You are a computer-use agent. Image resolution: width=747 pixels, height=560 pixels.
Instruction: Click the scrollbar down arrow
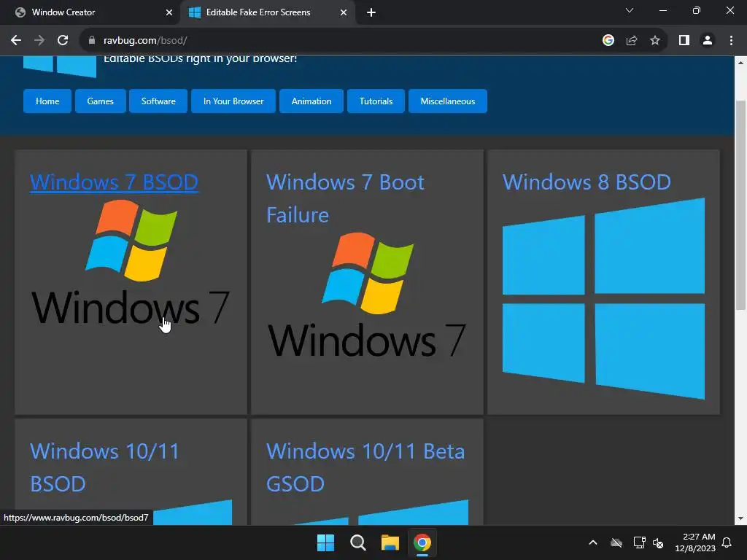tap(740, 518)
